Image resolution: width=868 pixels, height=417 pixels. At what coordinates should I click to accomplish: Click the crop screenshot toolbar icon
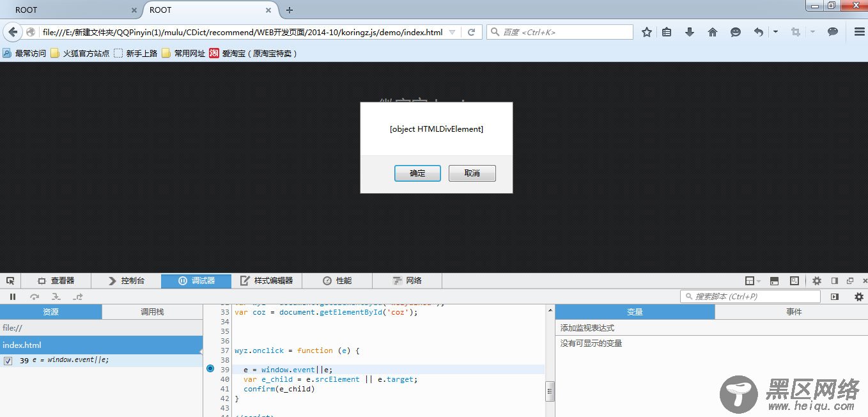[x=796, y=32]
